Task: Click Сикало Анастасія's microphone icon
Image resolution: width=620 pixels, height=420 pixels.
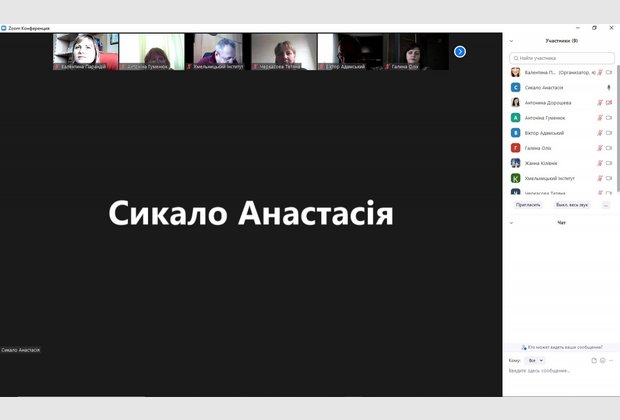Action: point(609,87)
